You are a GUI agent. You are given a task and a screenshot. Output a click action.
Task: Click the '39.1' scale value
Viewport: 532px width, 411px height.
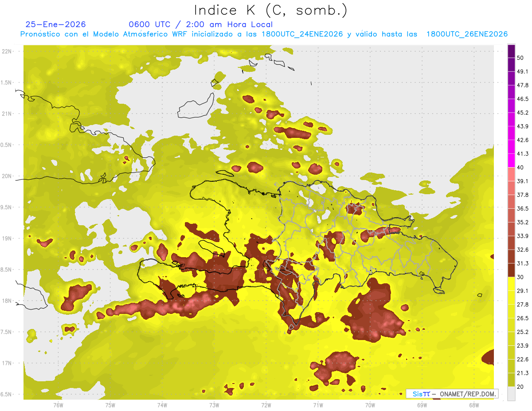point(522,181)
